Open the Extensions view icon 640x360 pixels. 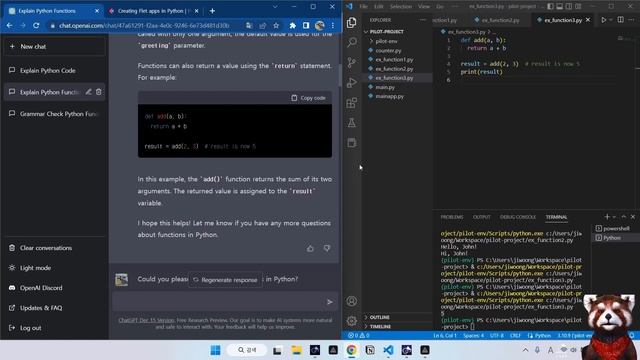pyautogui.click(x=351, y=102)
